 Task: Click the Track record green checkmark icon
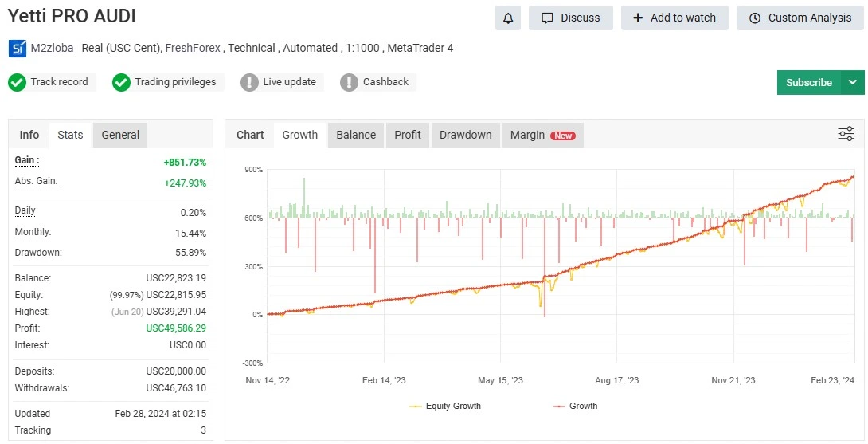point(18,82)
